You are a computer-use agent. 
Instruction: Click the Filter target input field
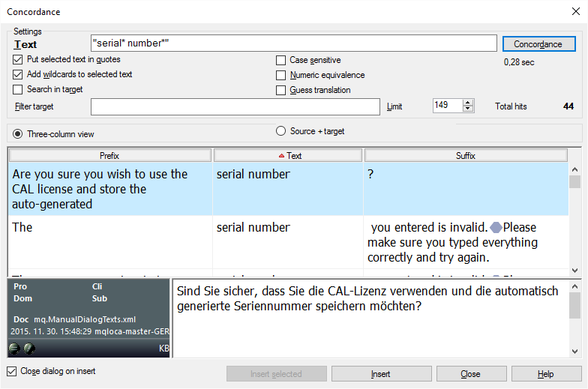point(235,106)
